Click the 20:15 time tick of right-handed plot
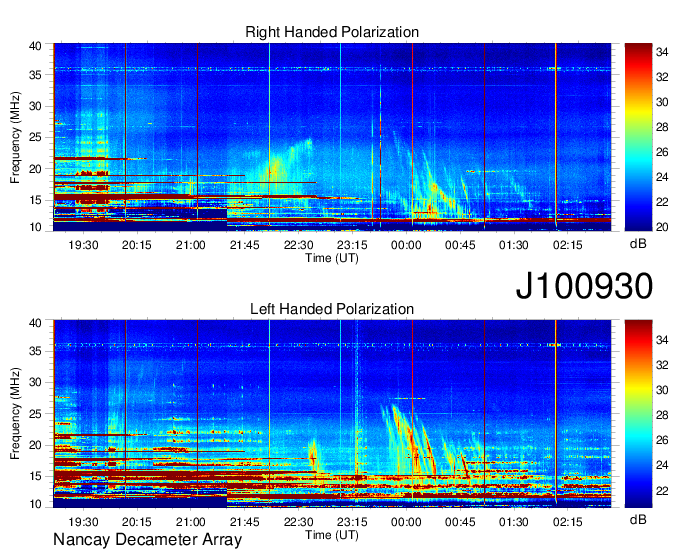The image size is (680, 552). (137, 245)
